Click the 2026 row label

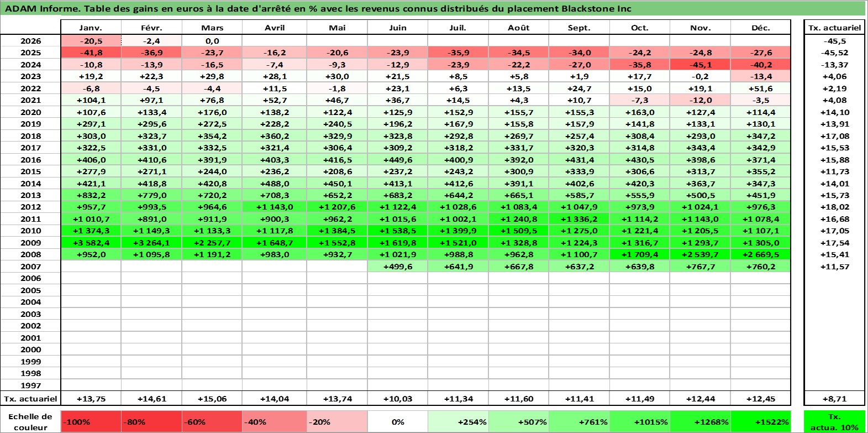point(30,41)
